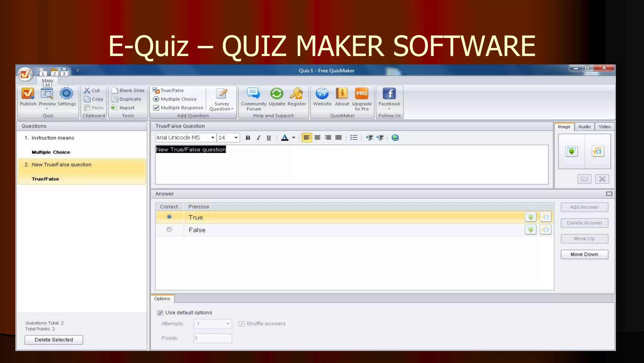Duplicate the selected question
Image resolution: width=644 pixels, height=363 pixels.
(126, 99)
